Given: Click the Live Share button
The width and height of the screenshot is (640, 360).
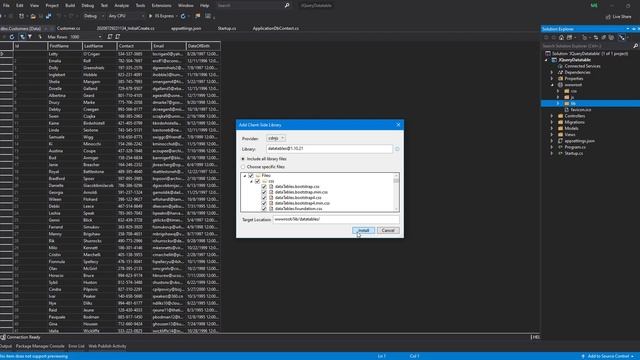Looking at the screenshot, I should point(618,17).
